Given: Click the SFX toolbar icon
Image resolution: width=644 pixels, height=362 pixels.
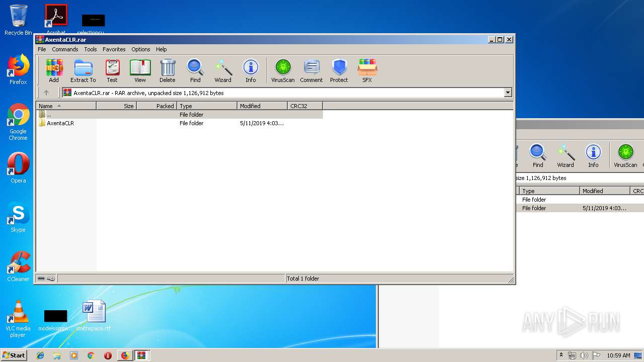Looking at the screenshot, I should (x=367, y=71).
